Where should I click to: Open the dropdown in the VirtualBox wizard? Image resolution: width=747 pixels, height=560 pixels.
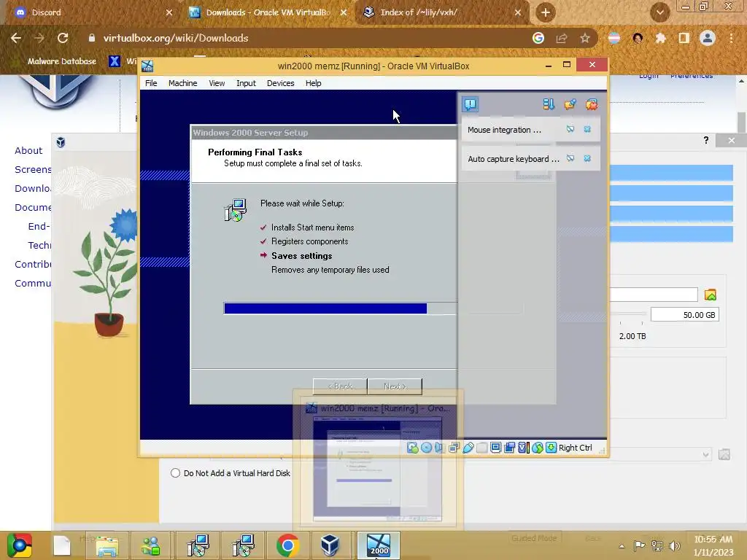(x=705, y=455)
